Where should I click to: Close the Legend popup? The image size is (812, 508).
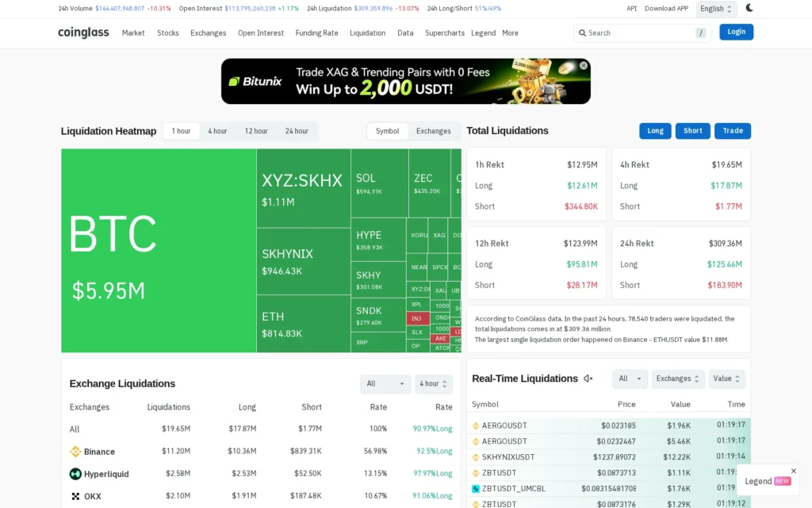click(793, 471)
